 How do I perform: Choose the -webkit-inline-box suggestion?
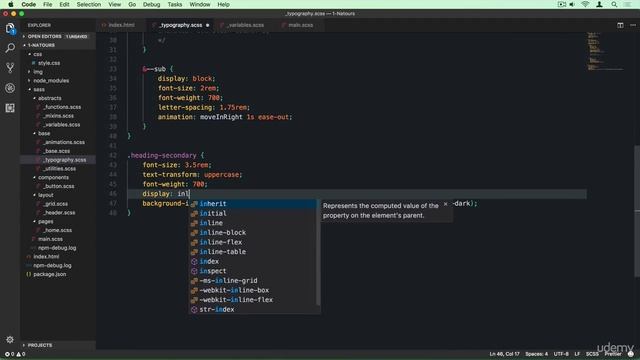[x=253, y=290]
